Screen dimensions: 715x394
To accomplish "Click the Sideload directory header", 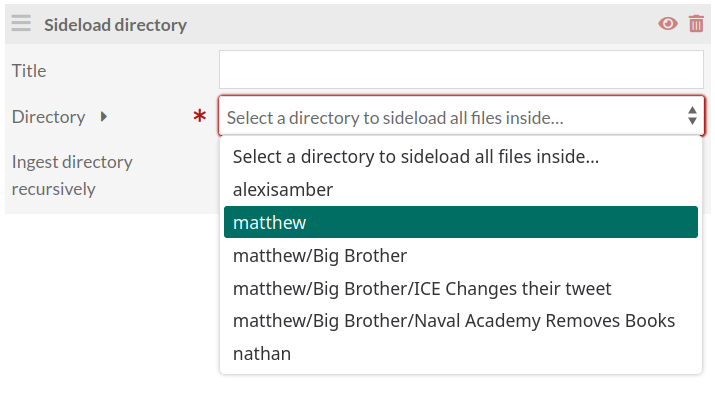I will (358, 24).
